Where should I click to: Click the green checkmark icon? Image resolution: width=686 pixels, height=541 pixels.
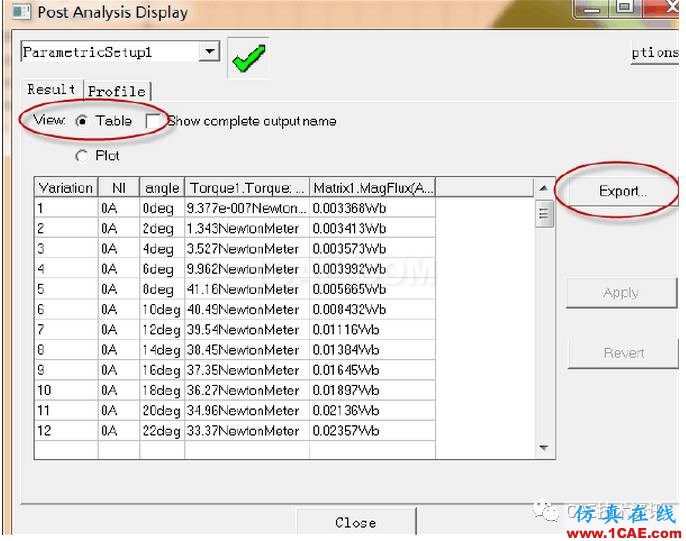[x=248, y=59]
